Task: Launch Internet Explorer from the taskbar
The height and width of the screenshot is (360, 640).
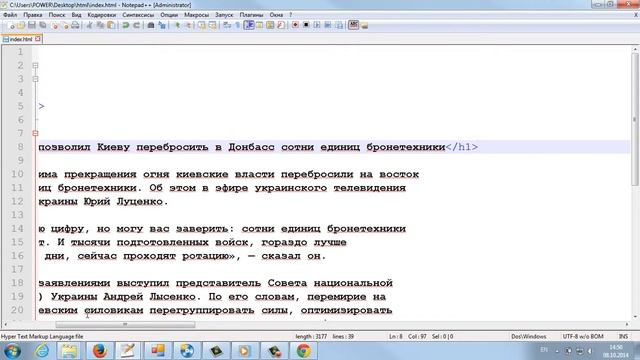Action: point(42,351)
